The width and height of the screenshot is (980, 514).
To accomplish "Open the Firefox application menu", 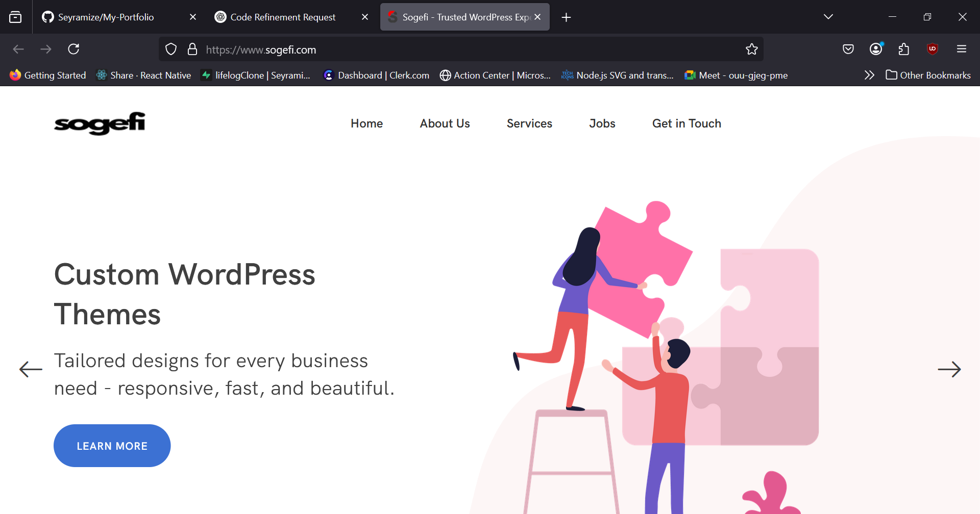I will coord(962,49).
